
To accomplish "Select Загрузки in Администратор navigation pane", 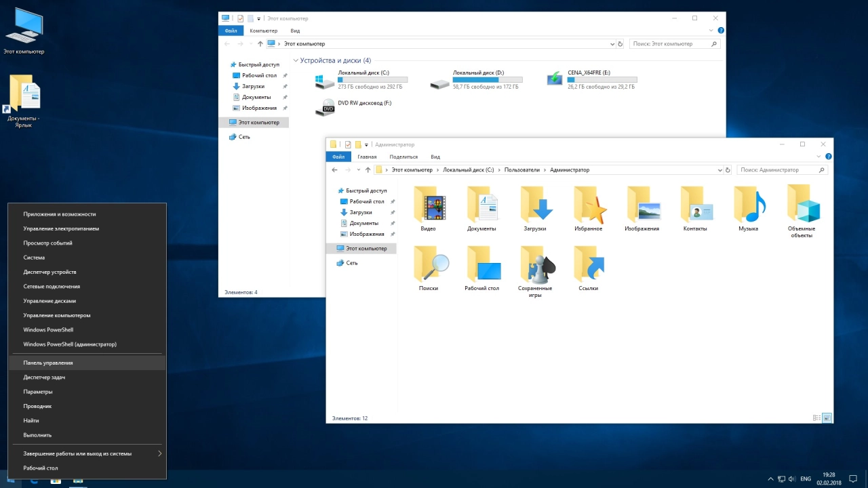I will click(x=361, y=212).
